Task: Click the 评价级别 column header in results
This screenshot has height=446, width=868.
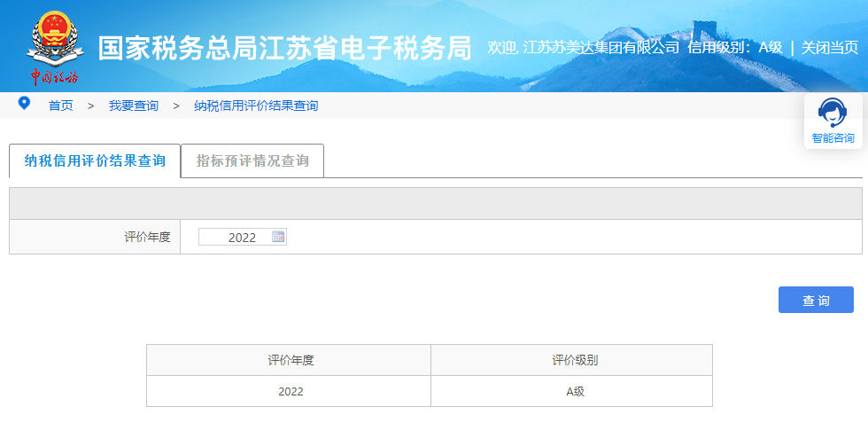Action: tap(574, 360)
